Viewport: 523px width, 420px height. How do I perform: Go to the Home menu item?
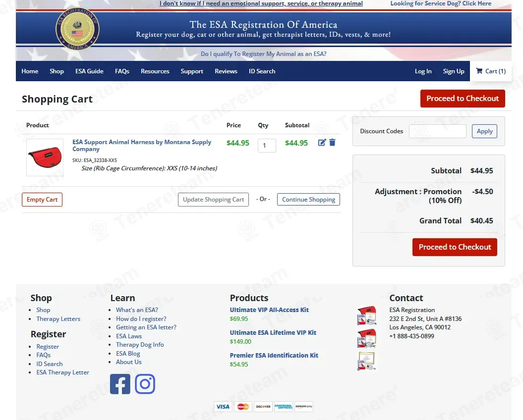pos(30,71)
